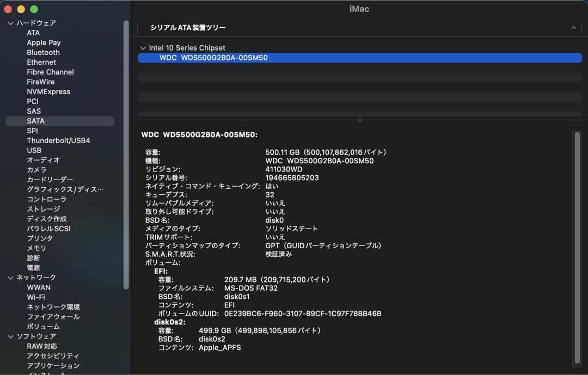Open the NVMExpress section
Viewport: 588px width, 375px height.
click(x=49, y=91)
